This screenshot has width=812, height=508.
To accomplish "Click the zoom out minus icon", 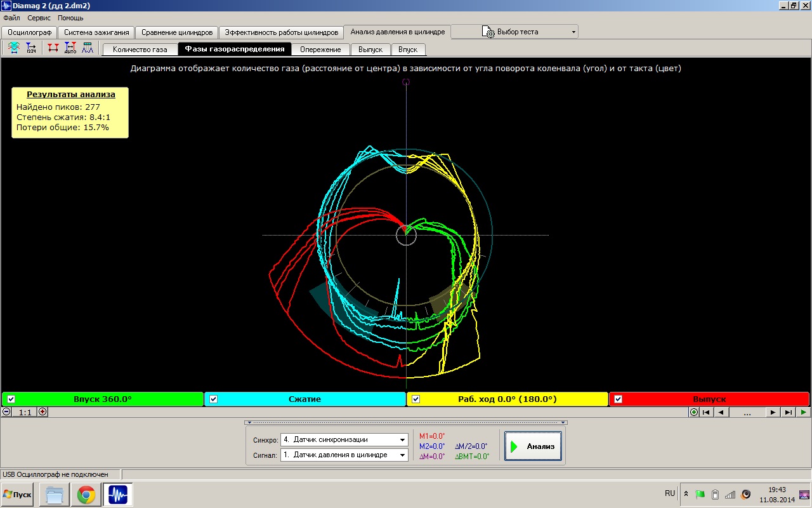I will (x=6, y=411).
